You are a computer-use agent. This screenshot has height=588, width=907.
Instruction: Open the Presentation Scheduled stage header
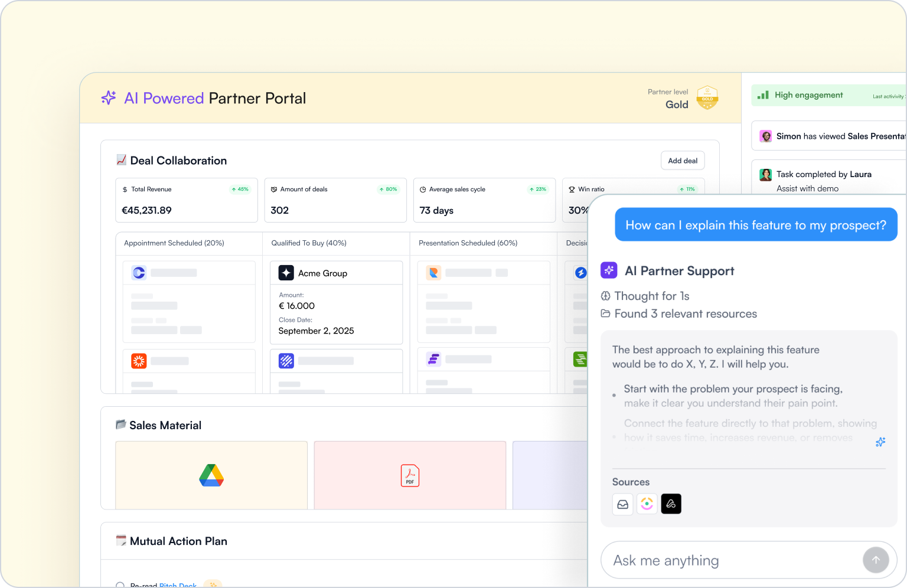pyautogui.click(x=467, y=243)
